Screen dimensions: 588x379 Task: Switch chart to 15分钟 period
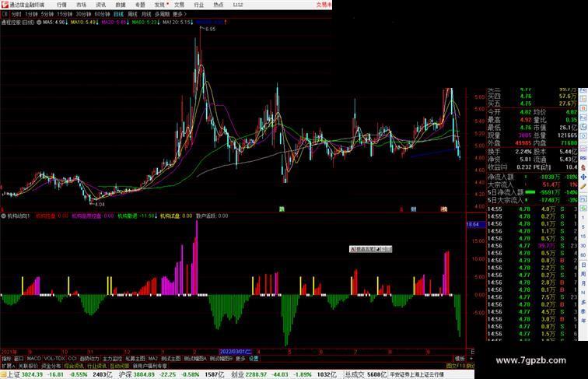click(65, 14)
